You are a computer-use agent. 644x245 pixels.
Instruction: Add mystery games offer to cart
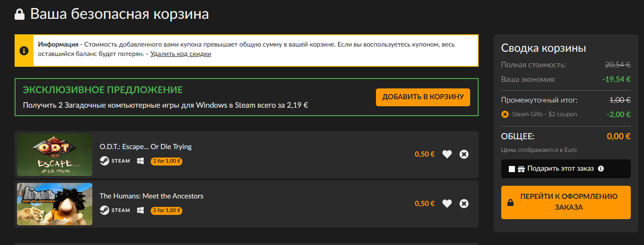coord(423,97)
